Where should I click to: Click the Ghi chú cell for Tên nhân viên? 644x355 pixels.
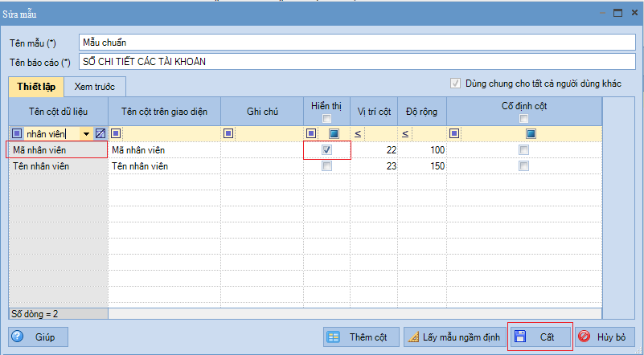coord(262,165)
